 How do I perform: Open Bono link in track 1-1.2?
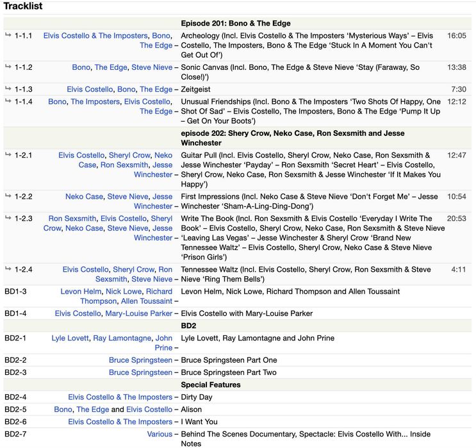(81, 67)
